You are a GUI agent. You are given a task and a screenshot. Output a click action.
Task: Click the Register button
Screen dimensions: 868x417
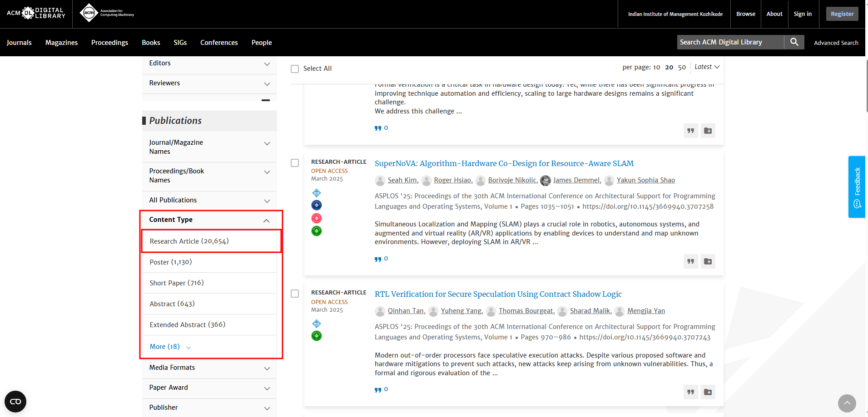click(x=842, y=14)
